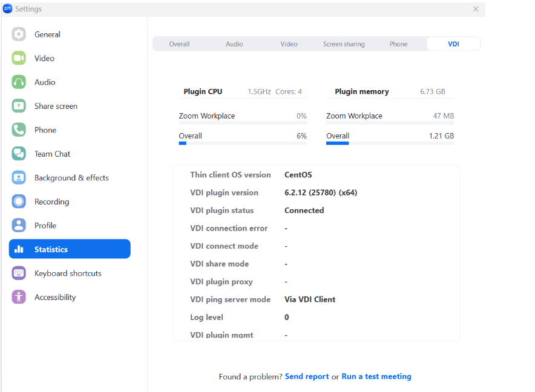535x392 pixels.
Task: Click the 47 MB memory value
Action: [x=444, y=116]
